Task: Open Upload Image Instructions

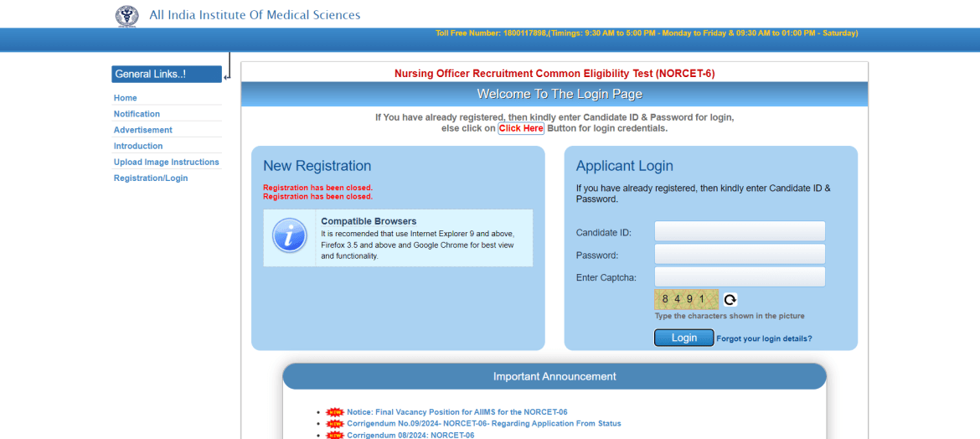Action: click(x=167, y=162)
